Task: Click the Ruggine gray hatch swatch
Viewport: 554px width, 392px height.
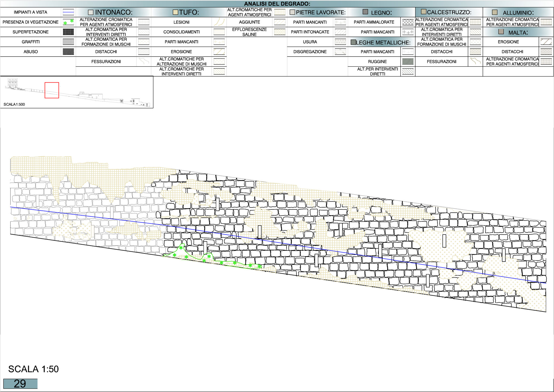Action: click(408, 62)
